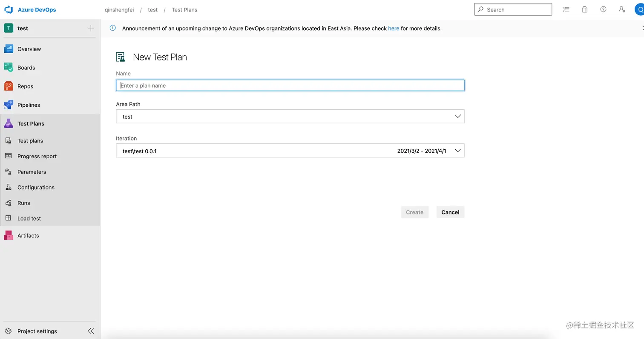Click the plan Name input field
Viewport: 644px width, 339px height.
pos(290,85)
